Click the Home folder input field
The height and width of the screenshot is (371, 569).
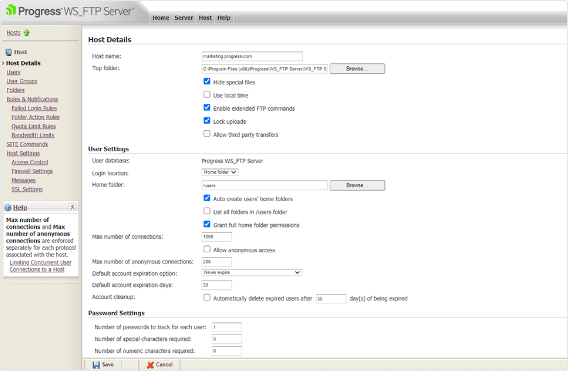click(265, 185)
